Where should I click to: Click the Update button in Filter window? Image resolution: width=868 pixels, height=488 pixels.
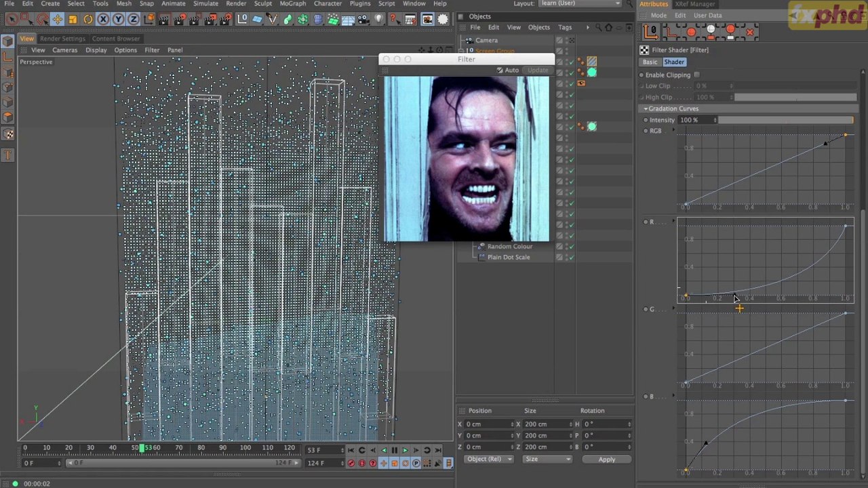tap(538, 70)
